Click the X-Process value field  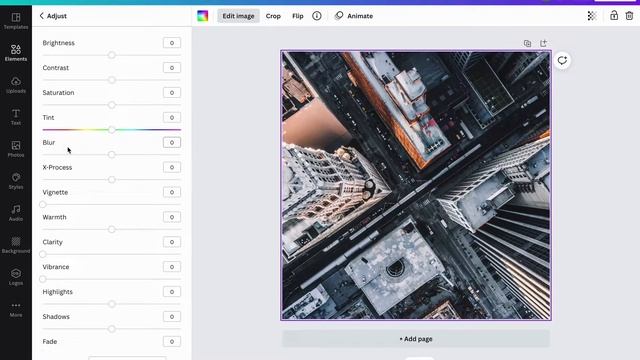(x=172, y=167)
